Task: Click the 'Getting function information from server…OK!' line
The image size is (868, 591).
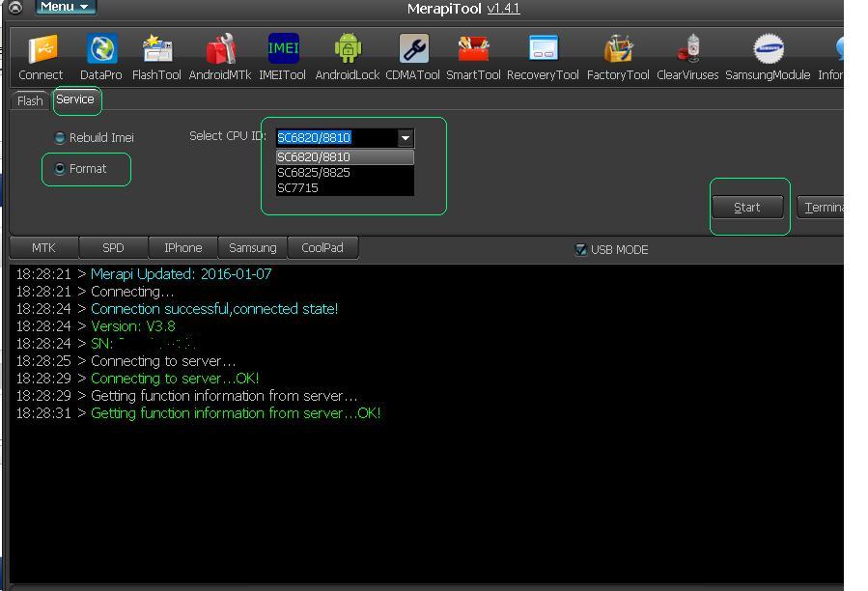Action: click(236, 413)
